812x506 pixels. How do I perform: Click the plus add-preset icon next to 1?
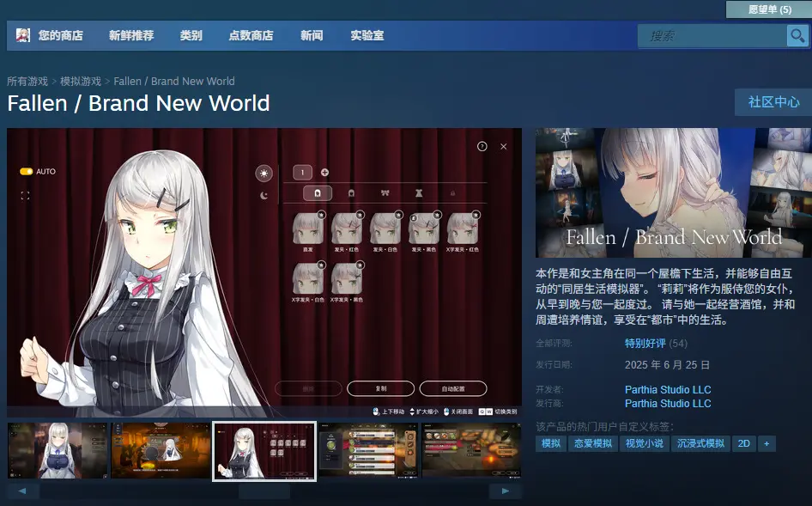(324, 172)
